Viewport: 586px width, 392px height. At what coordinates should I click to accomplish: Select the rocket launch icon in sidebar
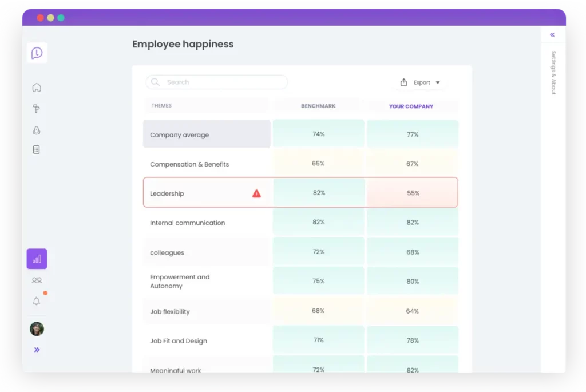tap(37, 130)
